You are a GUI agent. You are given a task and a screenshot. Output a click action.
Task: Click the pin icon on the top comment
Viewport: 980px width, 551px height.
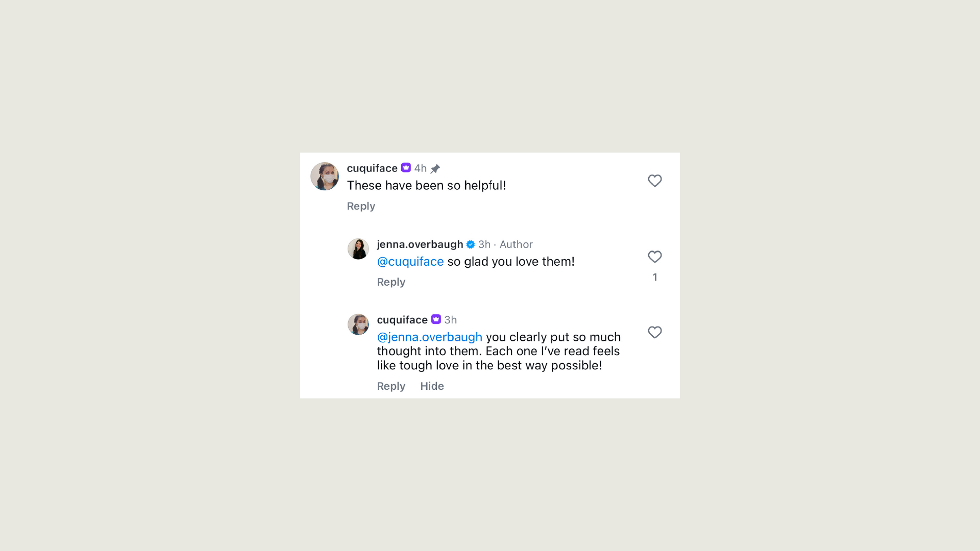point(435,168)
